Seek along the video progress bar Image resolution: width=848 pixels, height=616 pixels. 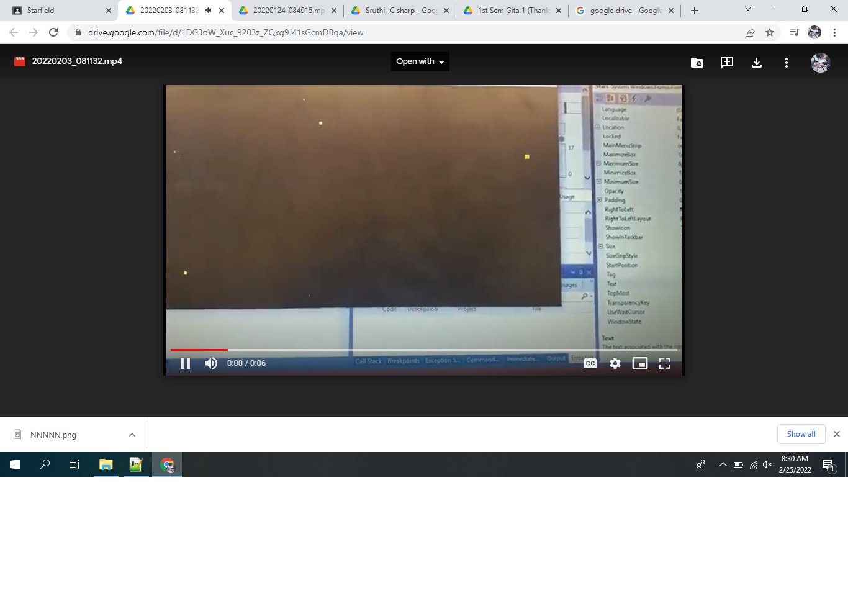click(x=423, y=350)
